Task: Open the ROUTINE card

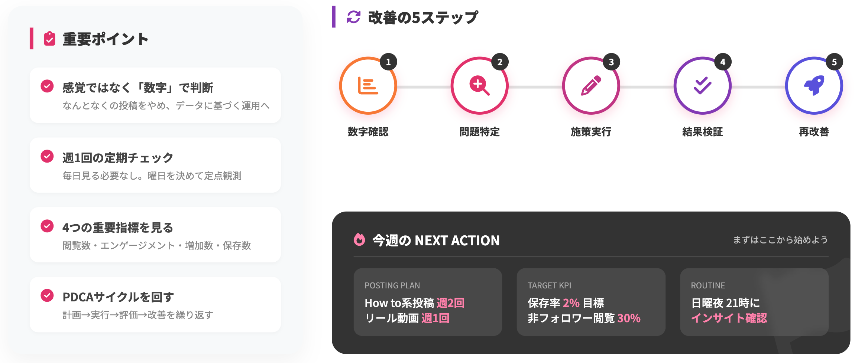Action: (x=754, y=302)
